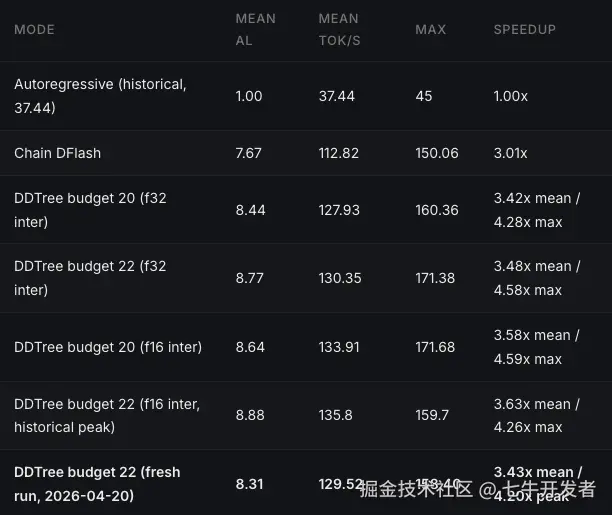The width and height of the screenshot is (612, 515).
Task: Select the DDTree budget 22 (f32 inter) label
Action: tap(90, 278)
